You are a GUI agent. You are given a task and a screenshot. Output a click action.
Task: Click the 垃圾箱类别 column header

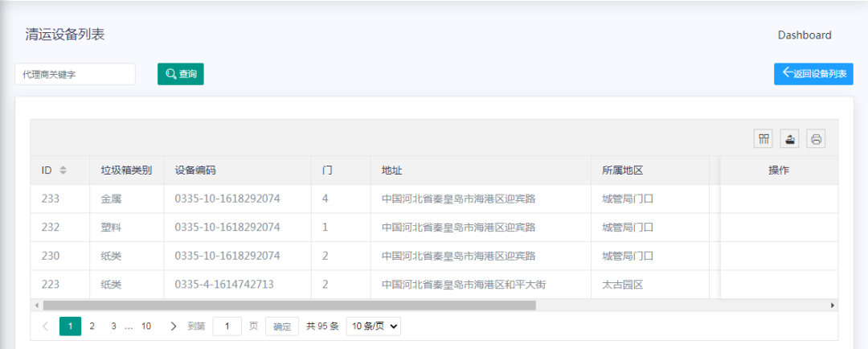[x=126, y=170]
